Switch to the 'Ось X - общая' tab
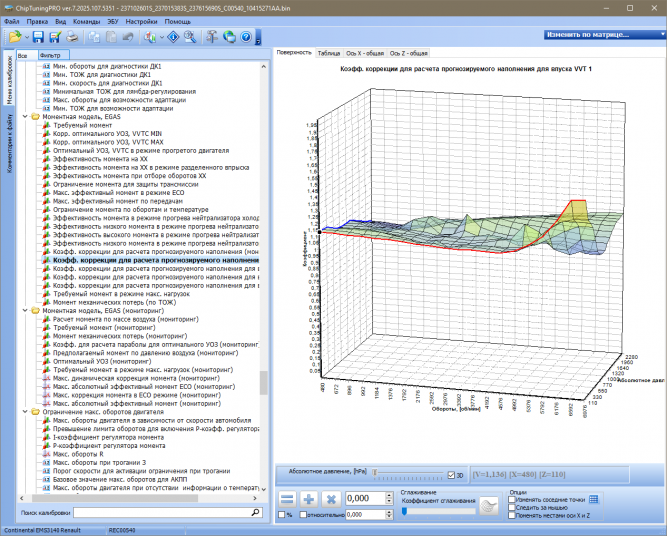The width and height of the screenshot is (667, 536). pyautogui.click(x=365, y=53)
